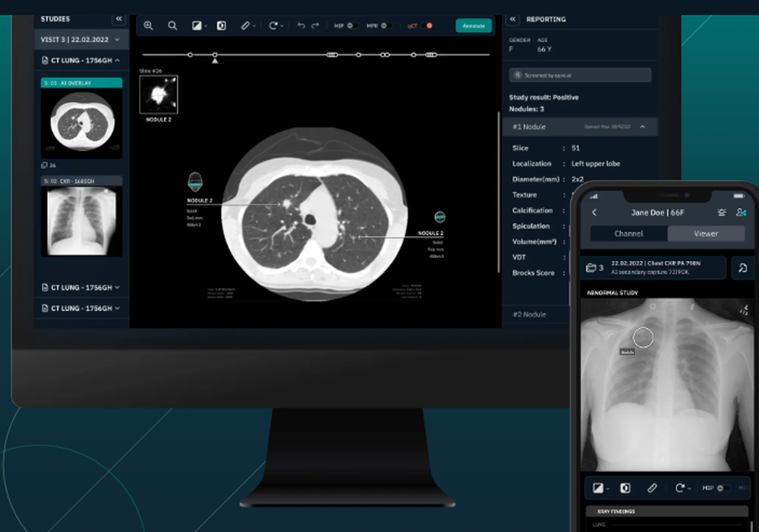This screenshot has height=532, width=759.
Task: Undo the last action
Action: (x=301, y=26)
